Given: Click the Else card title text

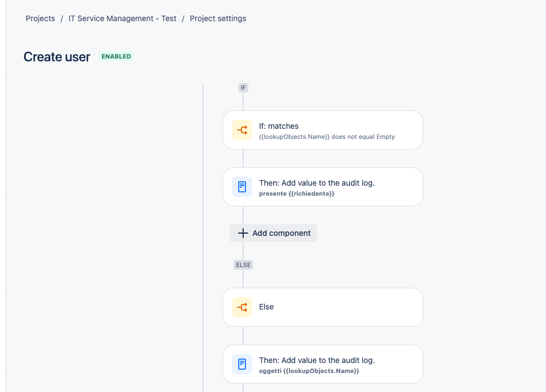Looking at the screenshot, I should 267,307.
